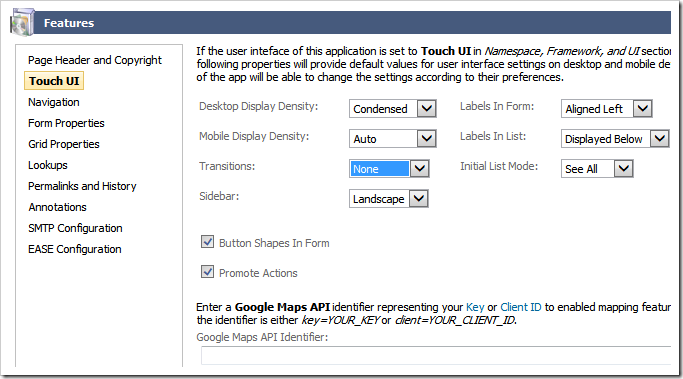Click the Features title text
Screen dimensions: 683x379
[69, 23]
